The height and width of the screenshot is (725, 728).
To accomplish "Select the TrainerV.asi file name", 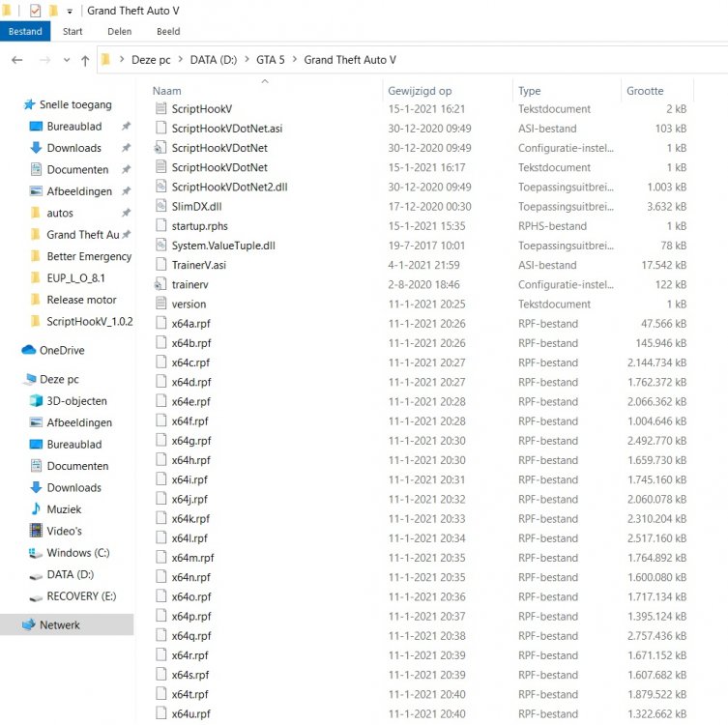I will 199,265.
